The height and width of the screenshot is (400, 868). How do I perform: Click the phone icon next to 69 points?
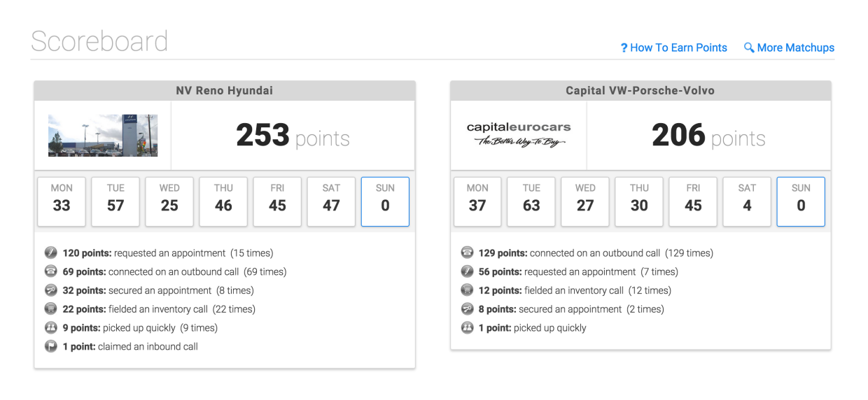[51, 271]
